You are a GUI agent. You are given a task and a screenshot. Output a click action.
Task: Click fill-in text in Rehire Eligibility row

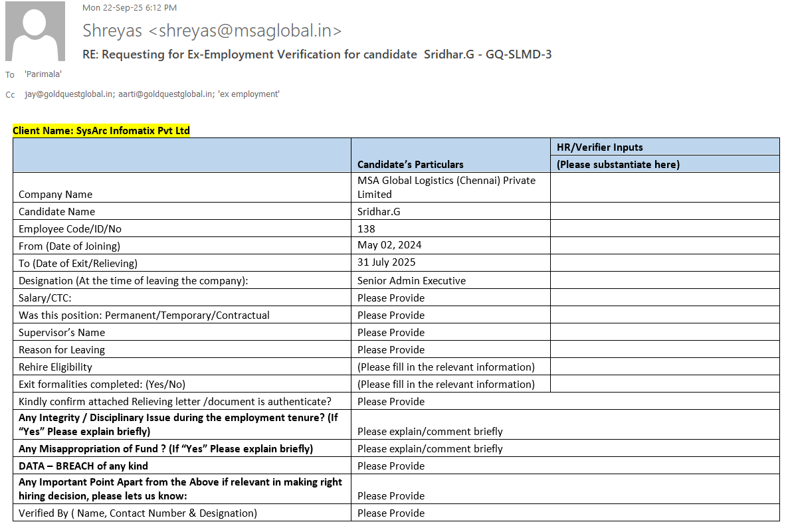click(x=446, y=367)
